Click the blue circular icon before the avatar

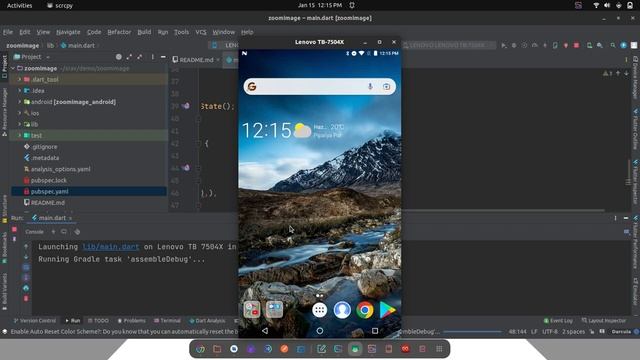click(623, 45)
